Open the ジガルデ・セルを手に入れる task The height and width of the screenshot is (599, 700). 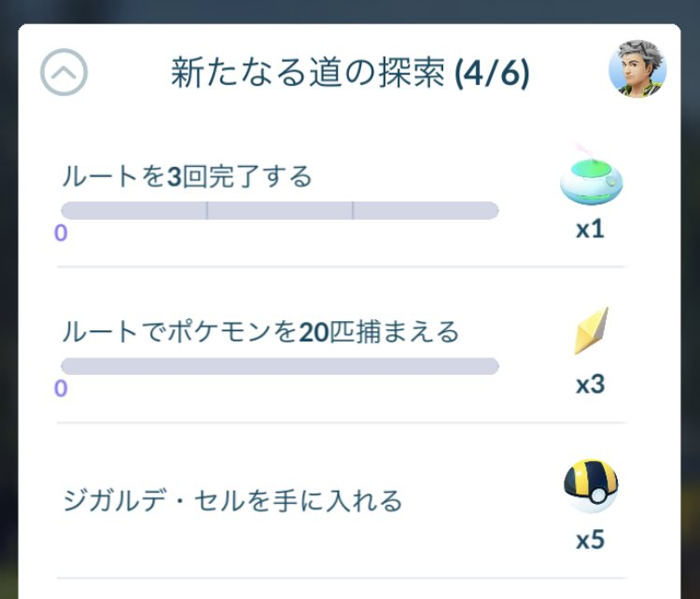pyautogui.click(x=232, y=501)
